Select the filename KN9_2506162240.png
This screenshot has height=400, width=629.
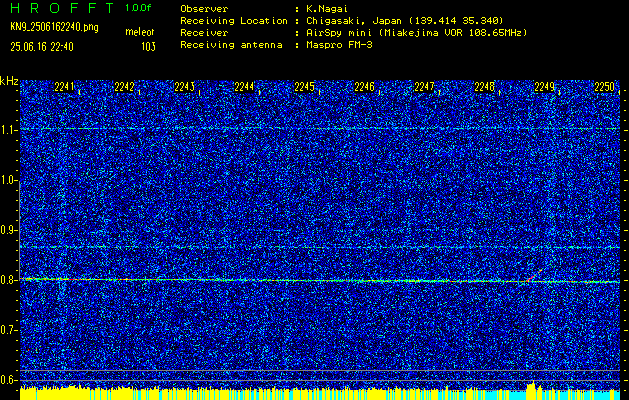click(54, 27)
